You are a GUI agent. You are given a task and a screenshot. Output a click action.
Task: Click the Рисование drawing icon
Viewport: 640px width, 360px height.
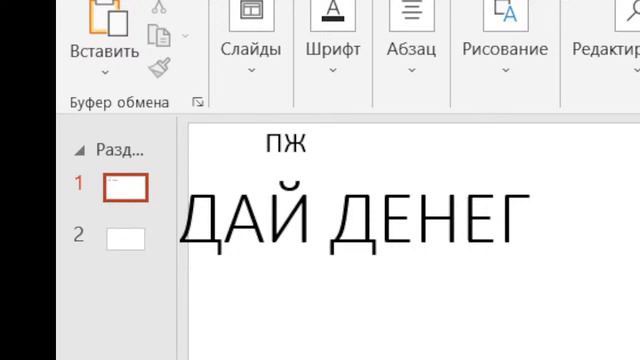(506, 15)
